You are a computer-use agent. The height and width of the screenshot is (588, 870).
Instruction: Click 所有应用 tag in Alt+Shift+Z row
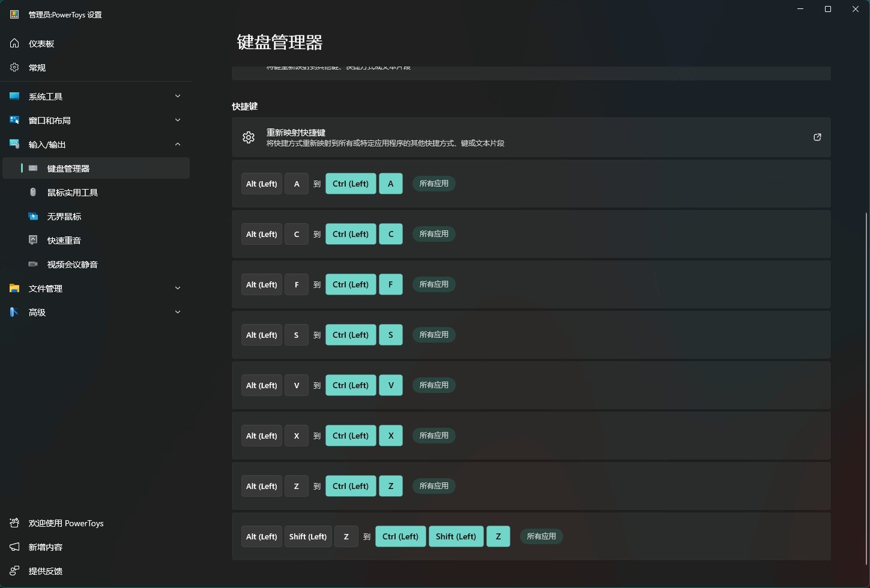(x=542, y=536)
